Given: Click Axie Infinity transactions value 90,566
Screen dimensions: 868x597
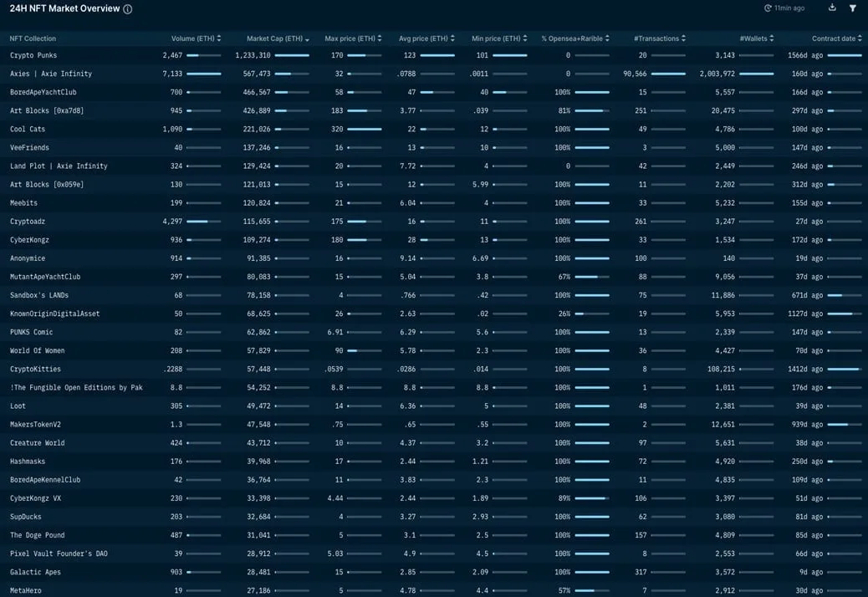Looking at the screenshot, I should pos(635,74).
